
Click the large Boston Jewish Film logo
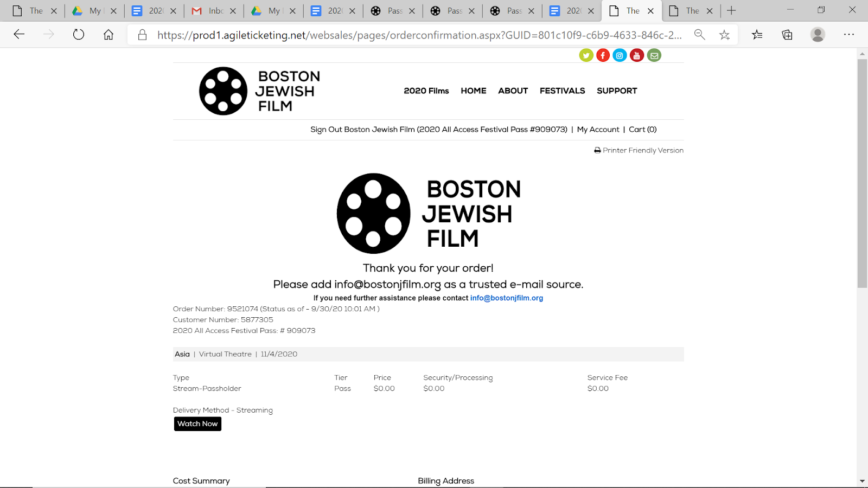429,214
